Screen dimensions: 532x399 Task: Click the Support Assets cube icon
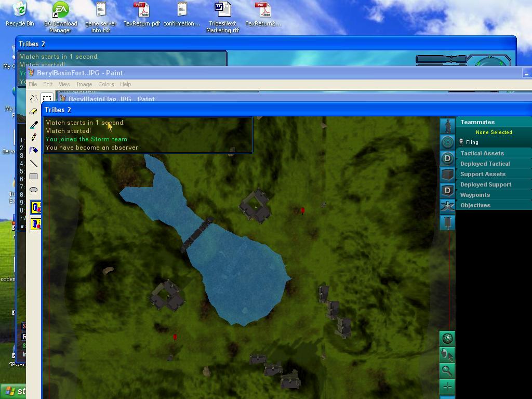tap(447, 175)
